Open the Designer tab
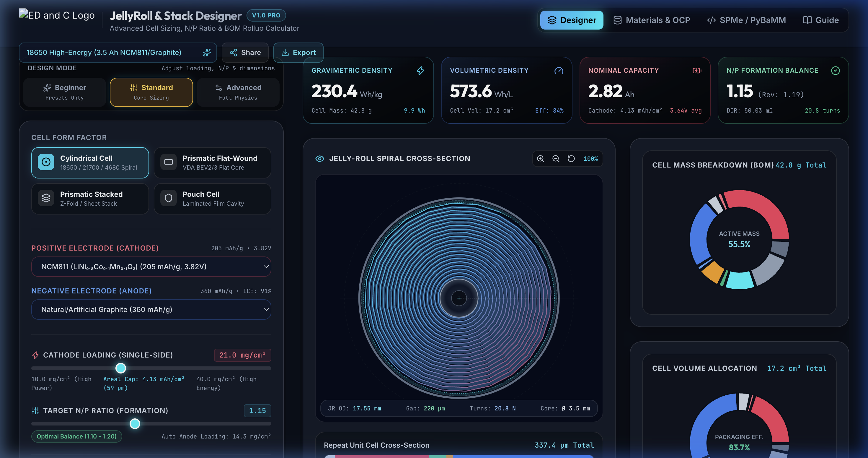Viewport: 868px width, 458px height. coord(572,20)
